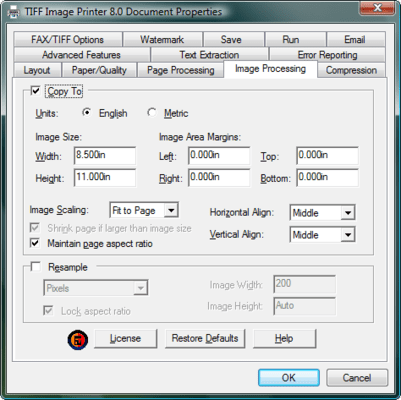Close the Document Properties dialog

(377, 8)
